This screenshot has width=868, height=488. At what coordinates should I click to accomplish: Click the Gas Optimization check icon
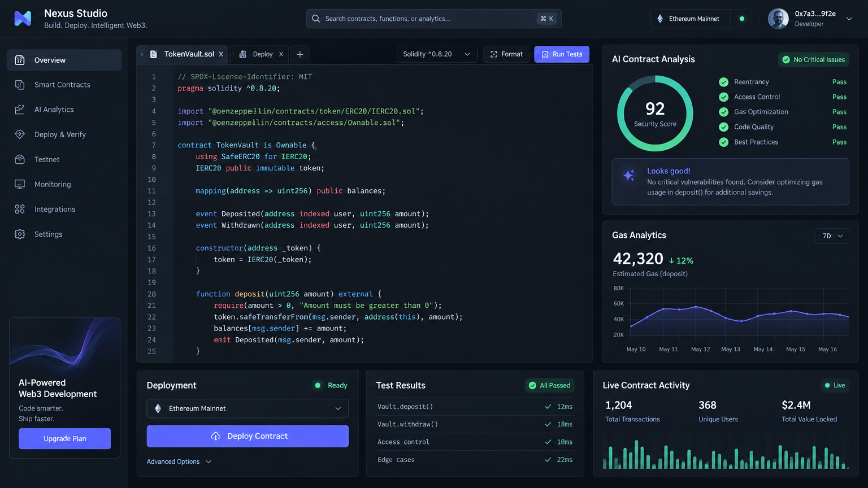click(723, 112)
